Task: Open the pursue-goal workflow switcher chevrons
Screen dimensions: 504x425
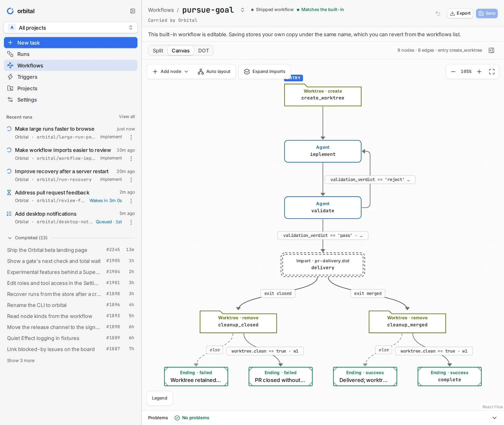Action: [243, 10]
